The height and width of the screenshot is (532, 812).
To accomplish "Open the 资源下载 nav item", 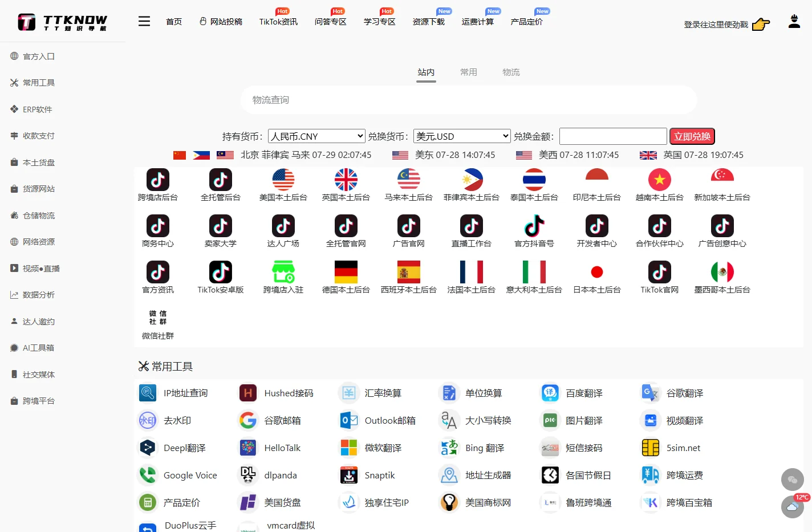I will tap(429, 22).
